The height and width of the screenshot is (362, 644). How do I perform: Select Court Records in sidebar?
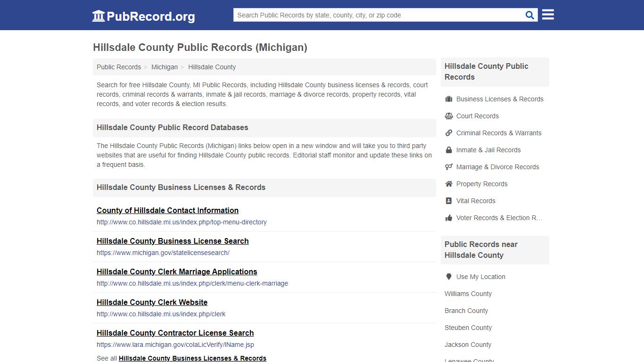coord(478,116)
